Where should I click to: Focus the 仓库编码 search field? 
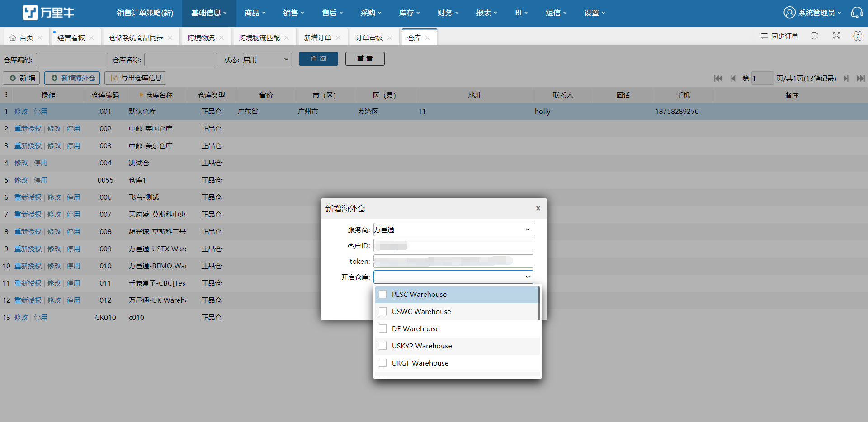(72, 60)
